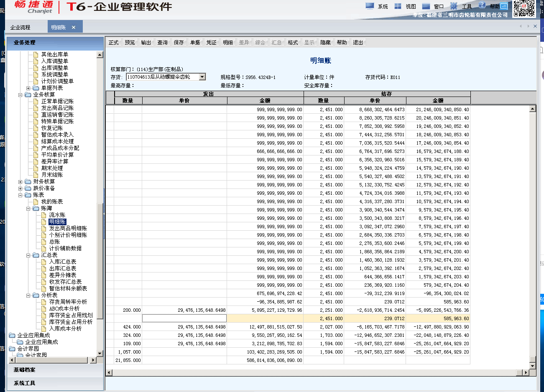
Task: Open 单据 from the toolbar
Action: tap(195, 43)
